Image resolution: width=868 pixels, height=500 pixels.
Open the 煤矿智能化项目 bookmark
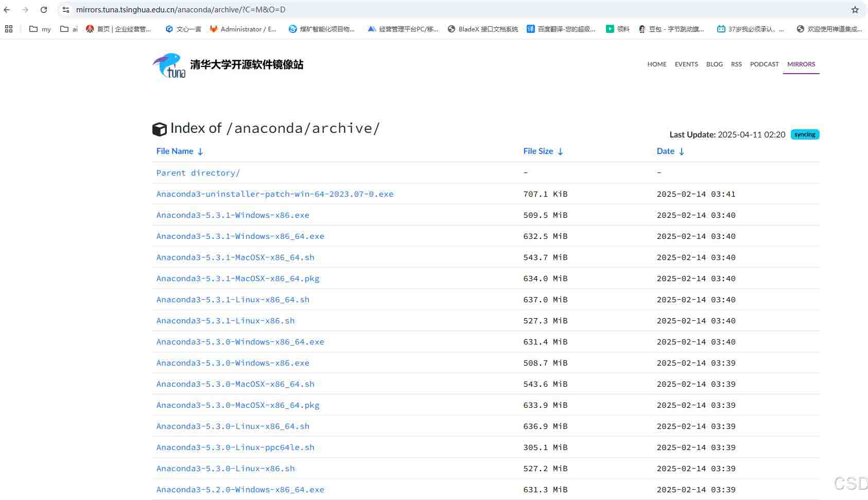point(322,29)
